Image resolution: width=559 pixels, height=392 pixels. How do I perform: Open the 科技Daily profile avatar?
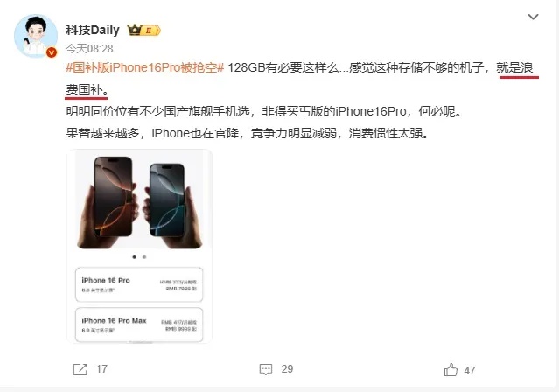(x=36, y=36)
